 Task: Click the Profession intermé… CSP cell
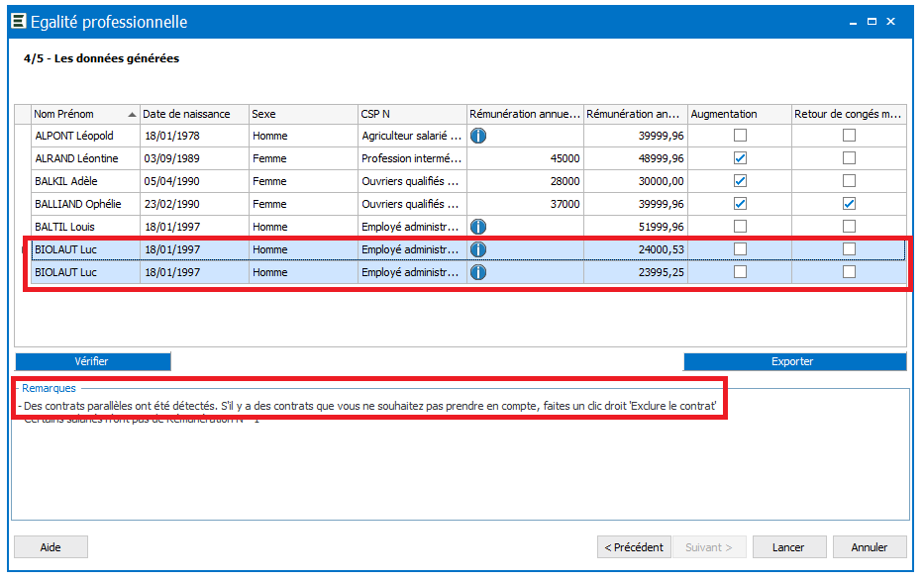412,158
